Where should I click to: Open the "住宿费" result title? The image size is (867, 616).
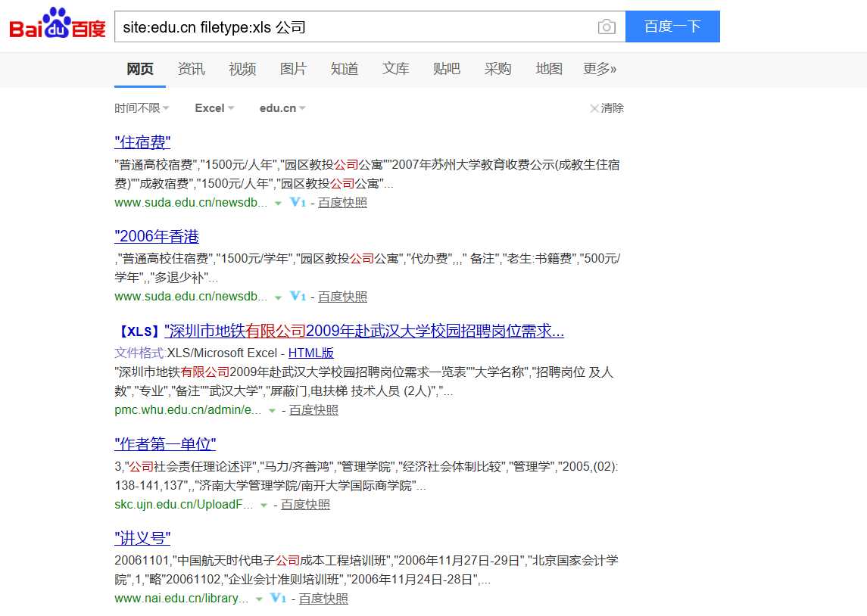click(x=142, y=142)
